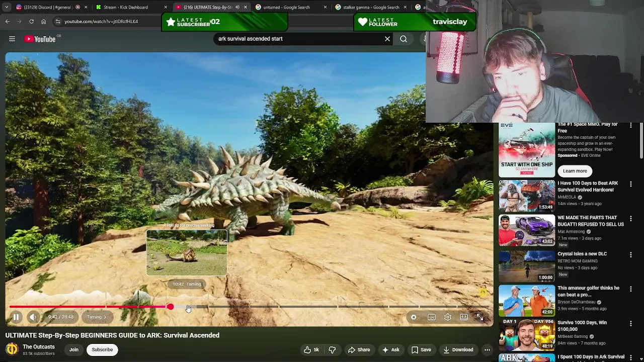Screen dimensions: 644x362
Task: Close the stalker gamma Google Search tab
Action: click(x=405, y=7)
